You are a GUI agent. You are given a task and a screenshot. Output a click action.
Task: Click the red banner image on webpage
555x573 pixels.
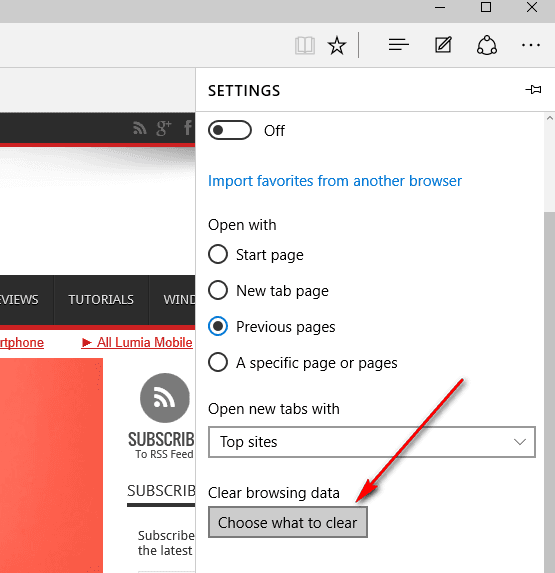(x=51, y=465)
